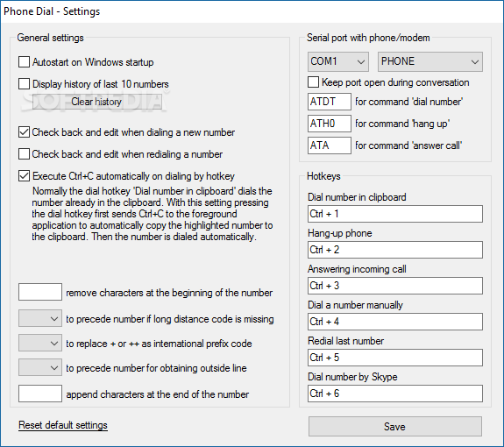Select the Answering incoming call hotkey field
Viewport: 504px width, 447px height.
[x=395, y=286]
